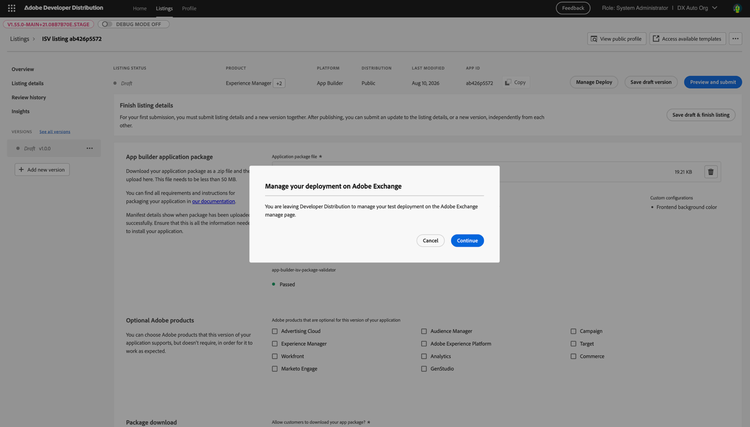The image size is (750, 427).
Task: Click the ab426p5572 App ID value
Action: [479, 83]
